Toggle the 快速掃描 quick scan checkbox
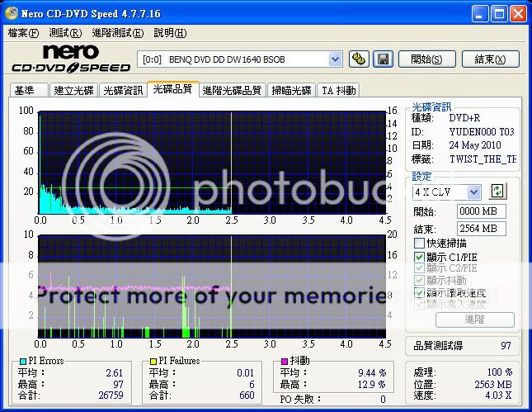This screenshot has width=532, height=412. coord(419,244)
